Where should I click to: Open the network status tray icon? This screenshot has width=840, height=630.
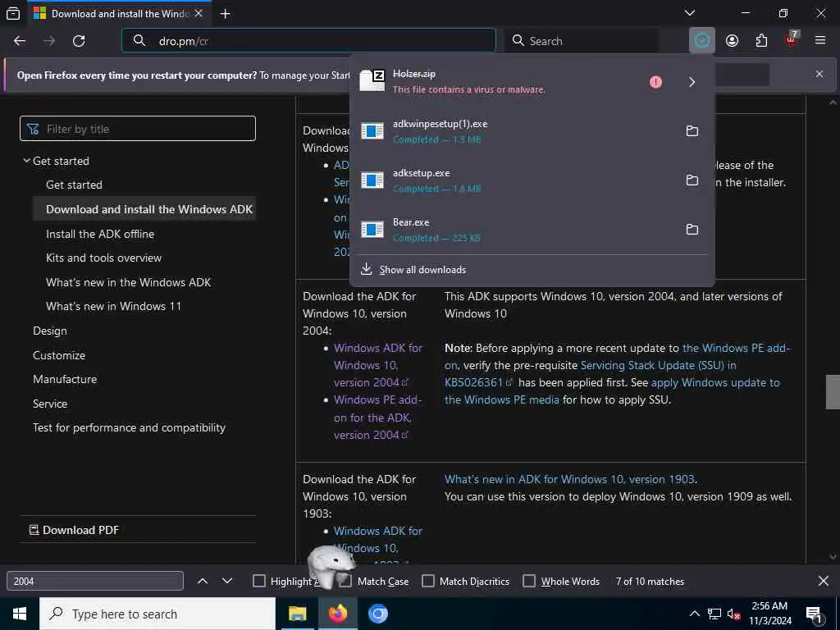714,614
